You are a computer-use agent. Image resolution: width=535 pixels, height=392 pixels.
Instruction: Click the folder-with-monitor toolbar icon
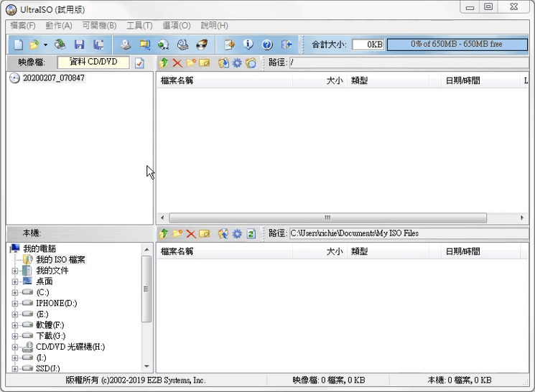tap(144, 45)
